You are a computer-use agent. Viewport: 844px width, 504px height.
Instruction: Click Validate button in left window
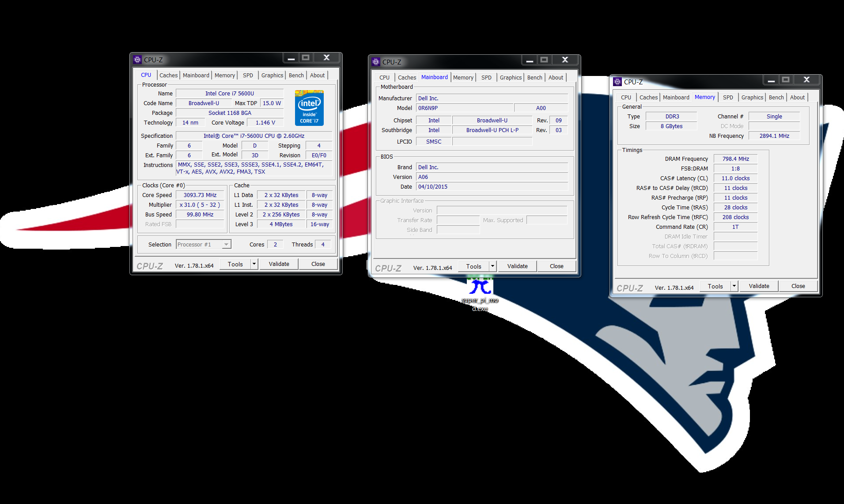click(279, 264)
